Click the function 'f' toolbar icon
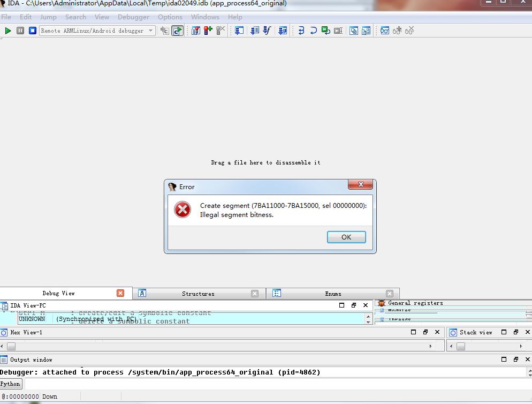Viewport: 532px width, 404px height. 267,31
